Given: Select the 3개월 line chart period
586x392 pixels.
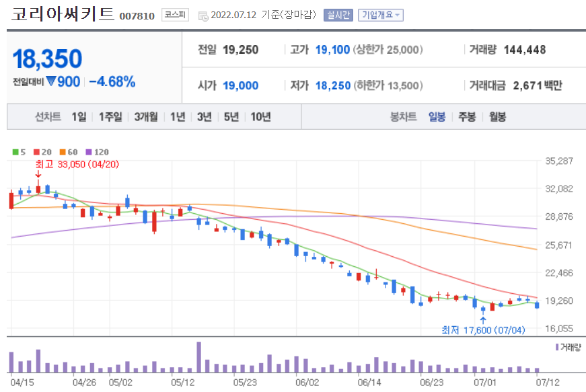Looking at the screenshot, I should [146, 117].
